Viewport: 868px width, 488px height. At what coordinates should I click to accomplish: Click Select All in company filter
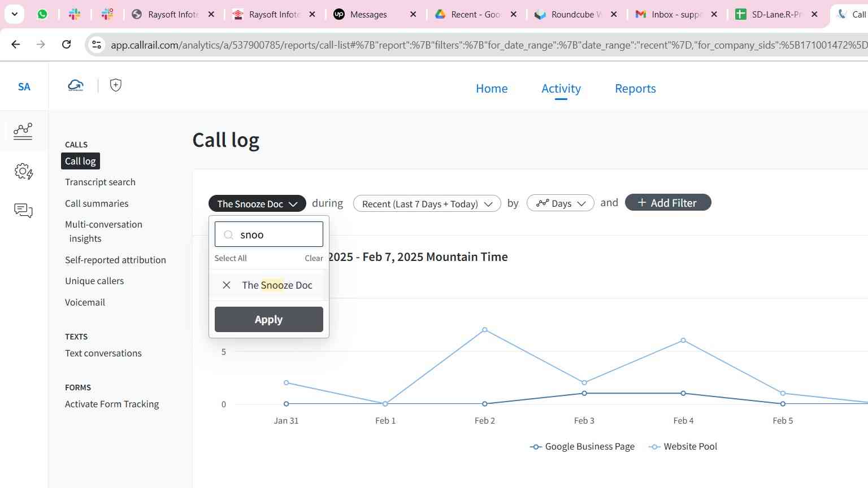231,258
